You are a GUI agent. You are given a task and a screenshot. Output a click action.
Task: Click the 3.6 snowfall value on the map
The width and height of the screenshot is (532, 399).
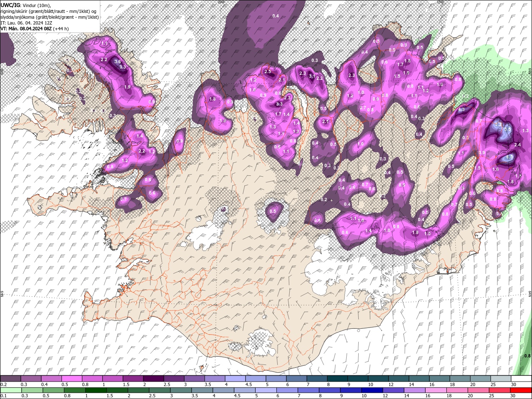[x=118, y=62]
